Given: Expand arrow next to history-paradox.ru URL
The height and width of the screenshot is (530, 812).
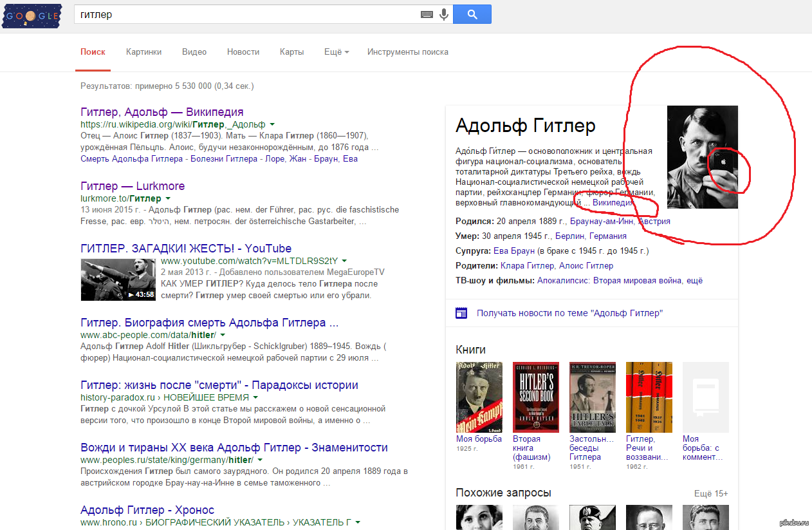Looking at the screenshot, I should [255, 397].
